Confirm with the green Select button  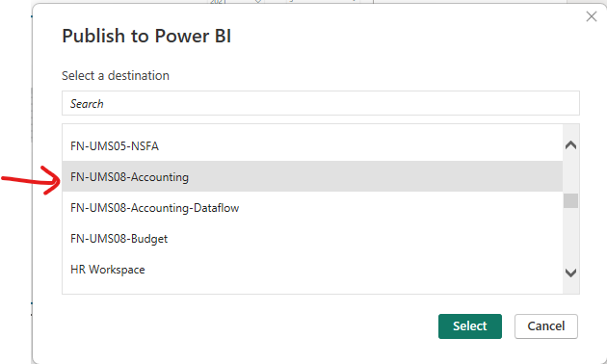point(470,326)
